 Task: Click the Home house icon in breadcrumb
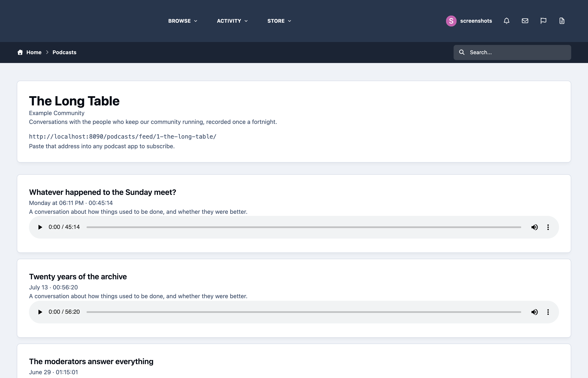click(20, 52)
